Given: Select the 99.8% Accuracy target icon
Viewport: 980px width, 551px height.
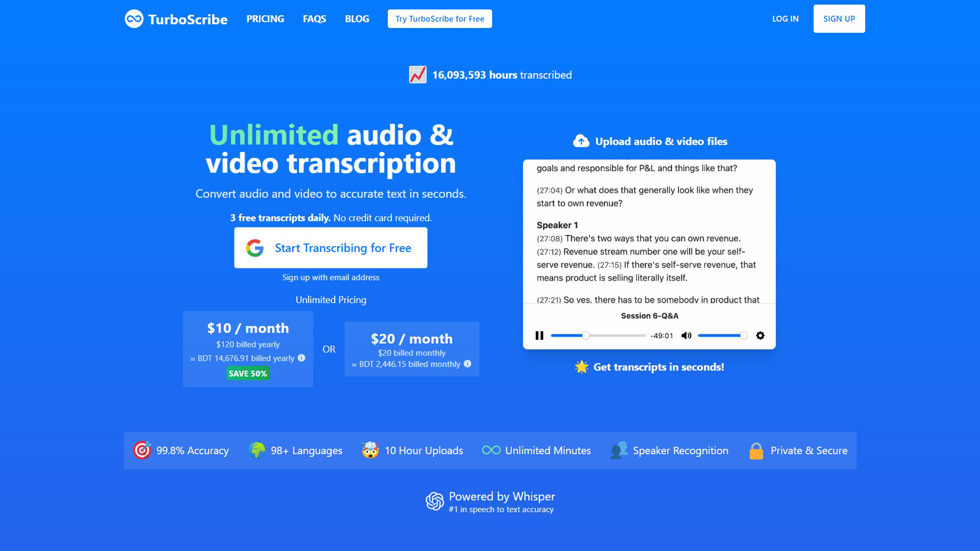Looking at the screenshot, I should pos(142,450).
